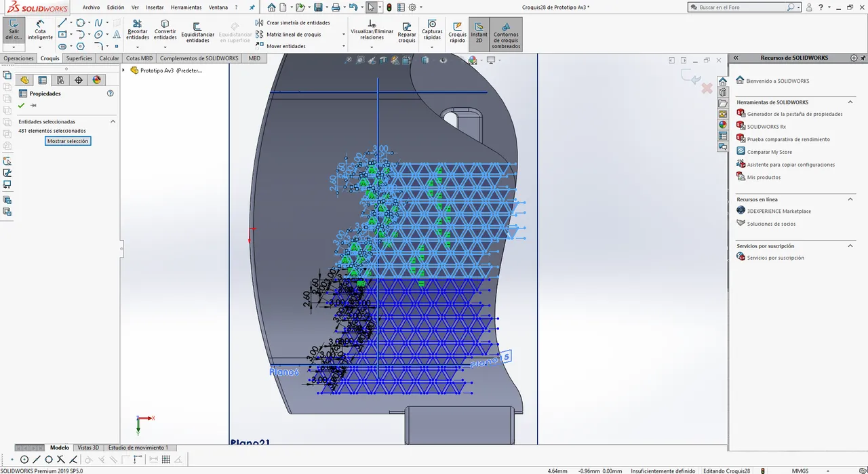
Task: Switch to the Cotas MBD tab
Action: coord(140,58)
